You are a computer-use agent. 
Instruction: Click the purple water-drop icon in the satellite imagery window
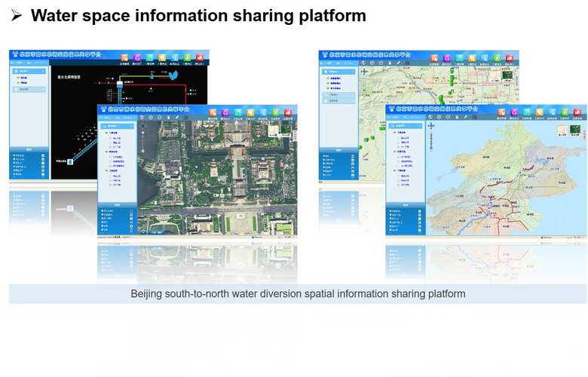(x=225, y=112)
